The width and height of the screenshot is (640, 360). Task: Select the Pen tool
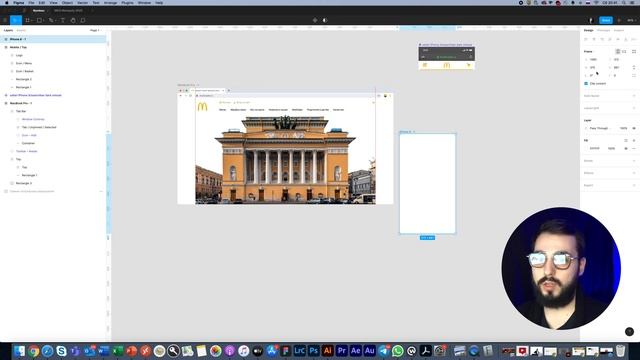point(51,20)
